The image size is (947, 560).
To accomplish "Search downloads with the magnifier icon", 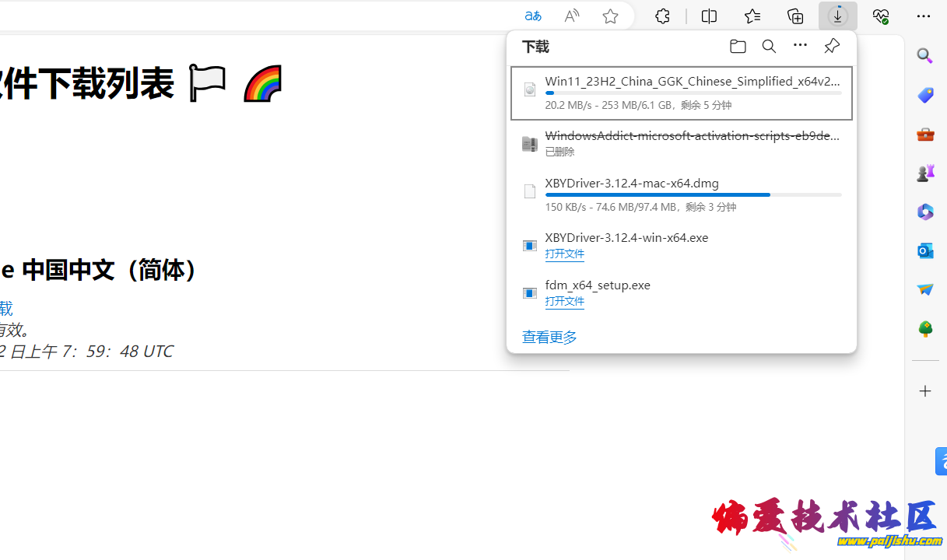I will tap(769, 47).
